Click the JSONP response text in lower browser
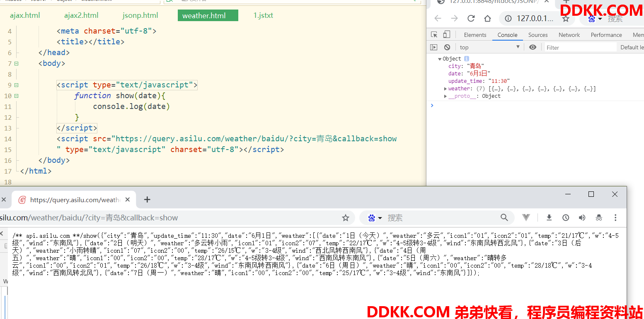 pyautogui.click(x=315, y=254)
